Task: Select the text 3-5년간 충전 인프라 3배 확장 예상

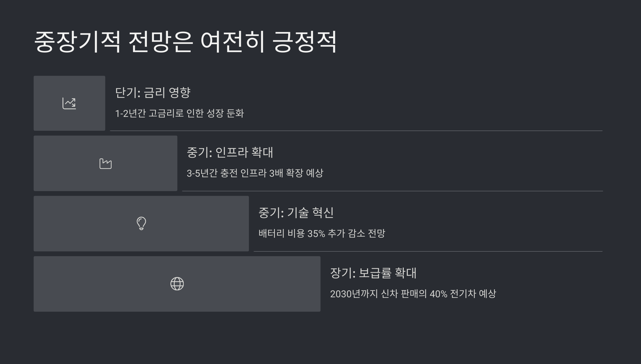Action: tap(255, 173)
